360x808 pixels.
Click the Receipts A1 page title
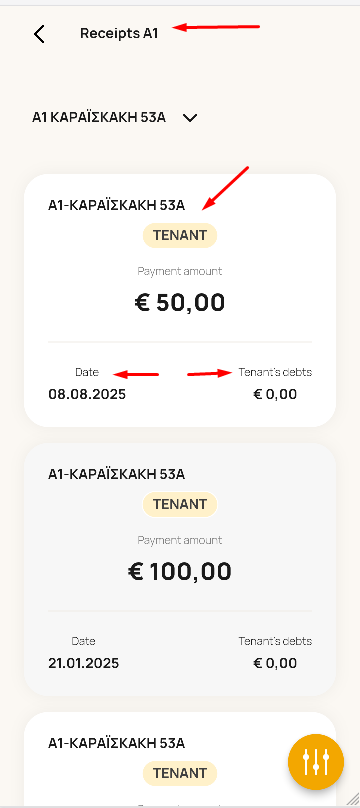[119, 33]
